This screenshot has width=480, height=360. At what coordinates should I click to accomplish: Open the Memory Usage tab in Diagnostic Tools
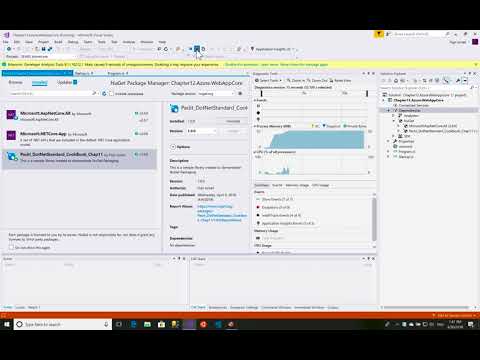(x=297, y=185)
